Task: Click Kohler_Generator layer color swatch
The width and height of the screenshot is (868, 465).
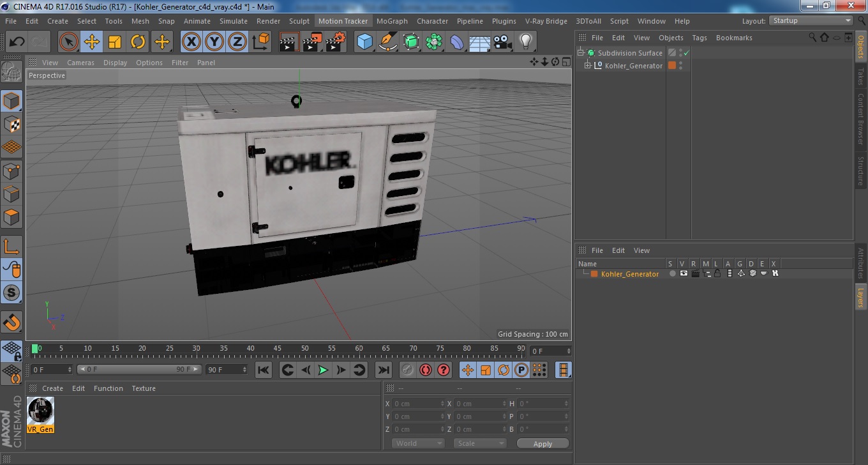Action: point(594,274)
